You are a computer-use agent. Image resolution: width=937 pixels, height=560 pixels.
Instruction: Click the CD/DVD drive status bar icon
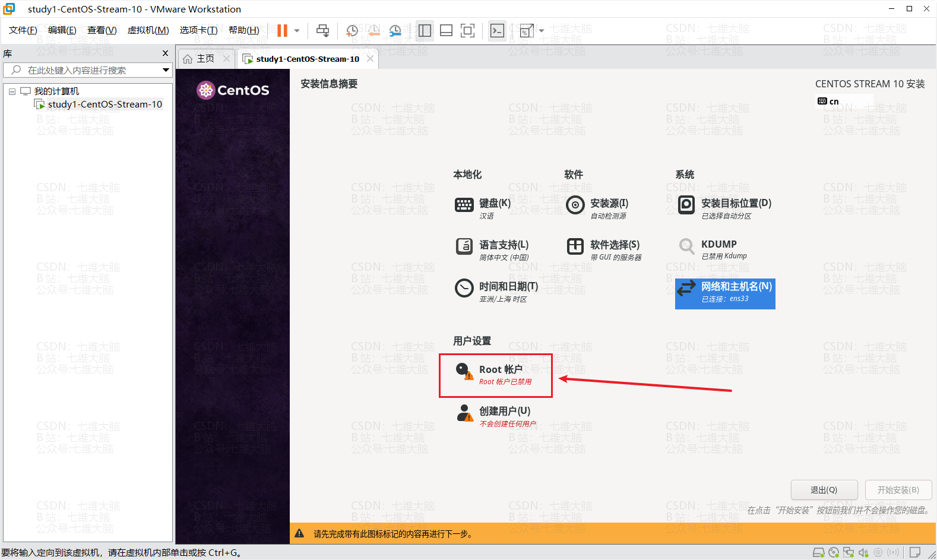[x=834, y=552]
